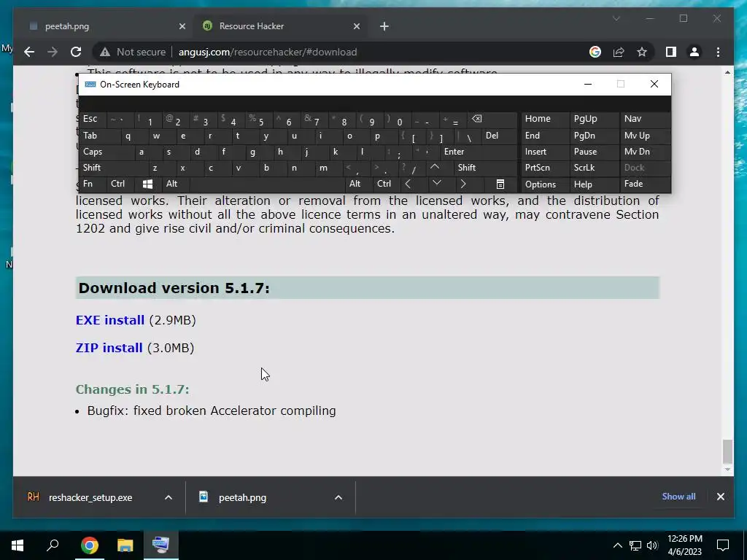Open File Explorer from taskbar
The width and height of the screenshot is (747, 560).
[x=125, y=545]
